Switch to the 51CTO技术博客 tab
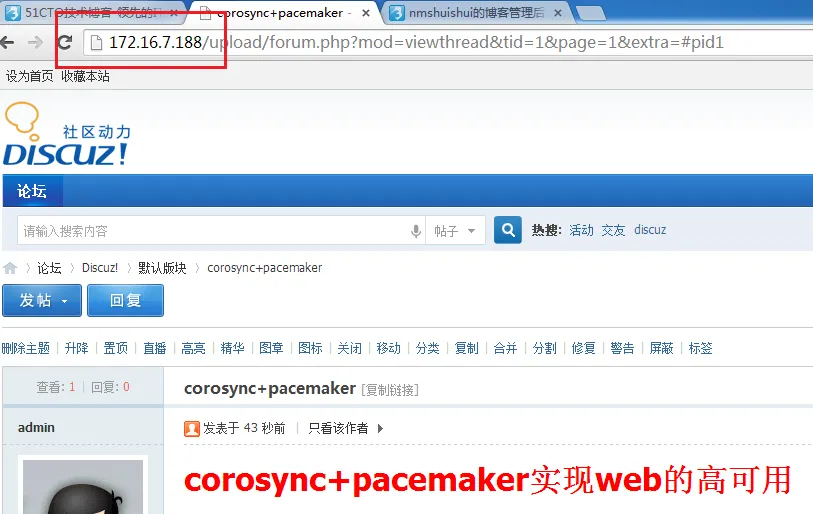This screenshot has width=813, height=514. coord(92,12)
